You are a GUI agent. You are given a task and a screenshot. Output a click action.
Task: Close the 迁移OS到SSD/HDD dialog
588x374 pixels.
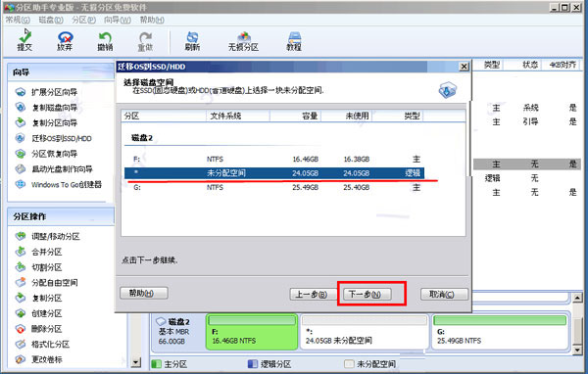tap(464, 67)
